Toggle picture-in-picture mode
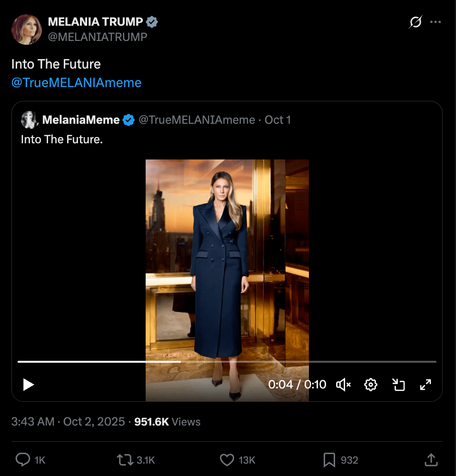The image size is (456, 476). (399, 385)
